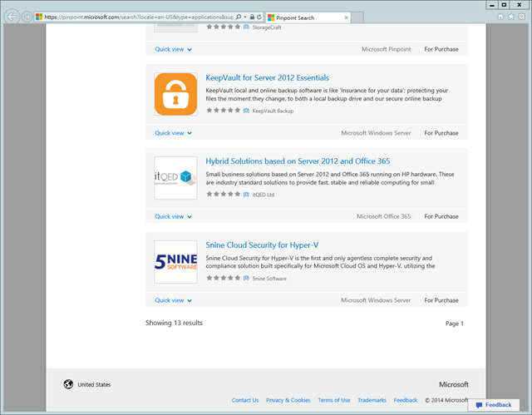Open Contact Us footer link
This screenshot has height=415, width=532.
tap(245, 400)
